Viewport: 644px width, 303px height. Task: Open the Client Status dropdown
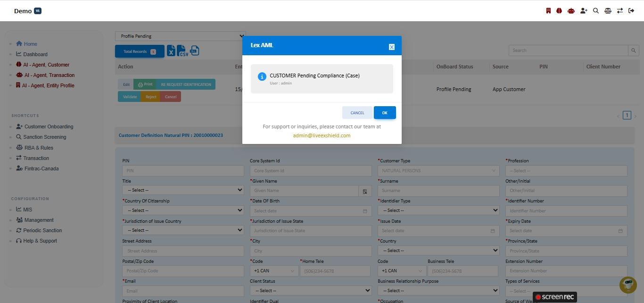click(311, 291)
